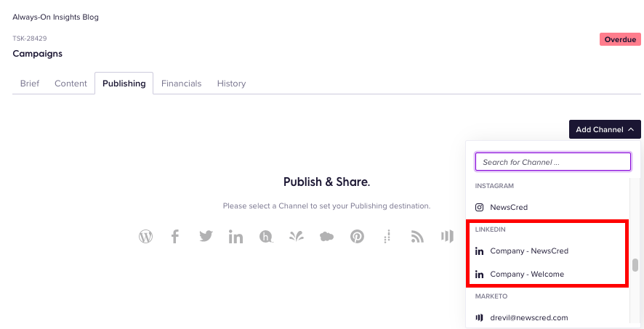
Task: Click the Overdue status badge
Action: (x=620, y=39)
